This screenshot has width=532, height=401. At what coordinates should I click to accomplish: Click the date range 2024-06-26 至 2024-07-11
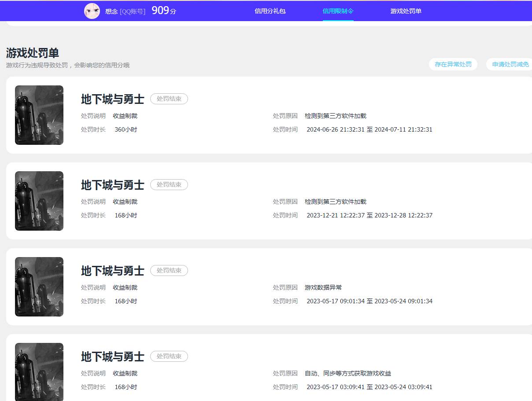(x=369, y=129)
